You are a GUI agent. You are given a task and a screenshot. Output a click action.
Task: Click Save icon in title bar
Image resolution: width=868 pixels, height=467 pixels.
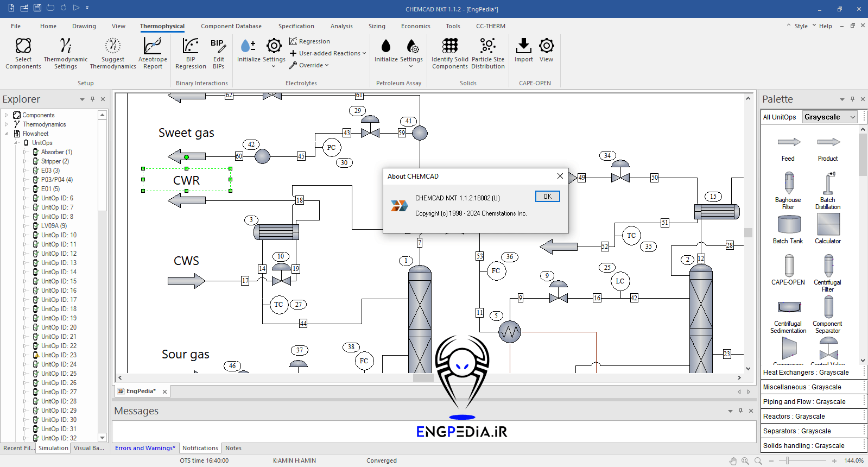coord(37,8)
